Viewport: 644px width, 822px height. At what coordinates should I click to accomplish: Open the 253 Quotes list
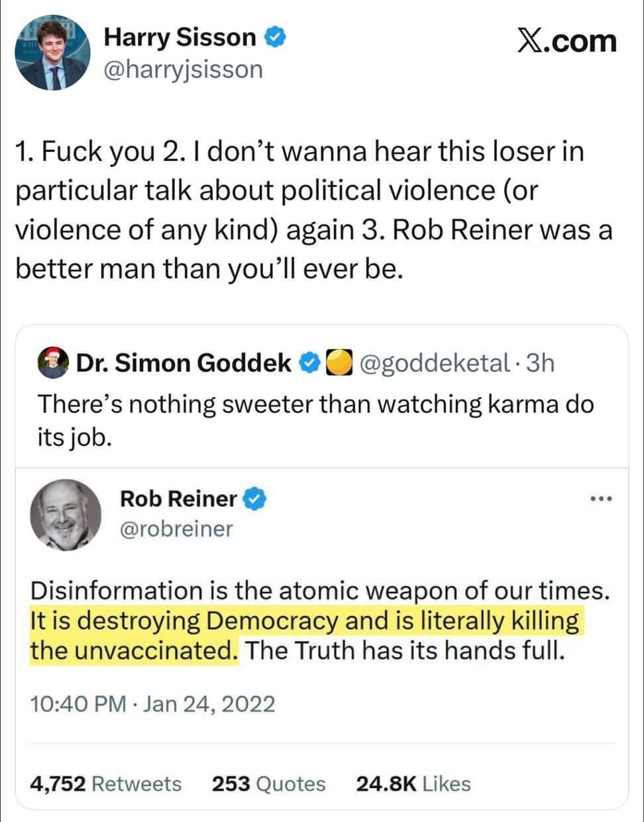click(x=268, y=784)
